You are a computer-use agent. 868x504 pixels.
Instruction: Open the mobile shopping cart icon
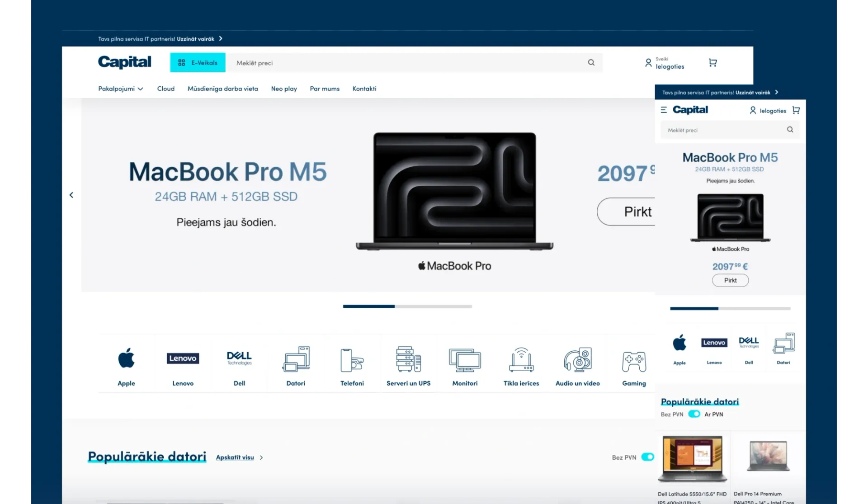pyautogui.click(x=796, y=110)
